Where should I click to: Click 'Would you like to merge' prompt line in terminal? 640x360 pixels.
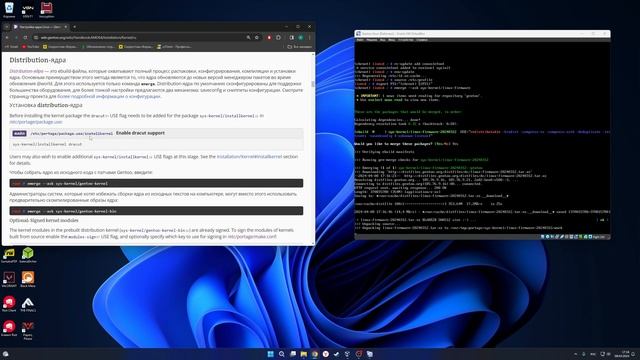[406, 144]
